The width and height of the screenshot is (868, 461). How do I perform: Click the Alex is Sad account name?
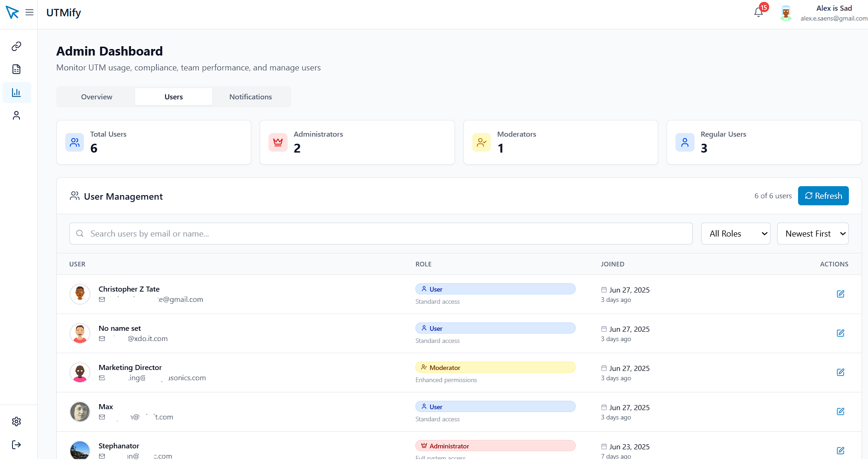[834, 8]
